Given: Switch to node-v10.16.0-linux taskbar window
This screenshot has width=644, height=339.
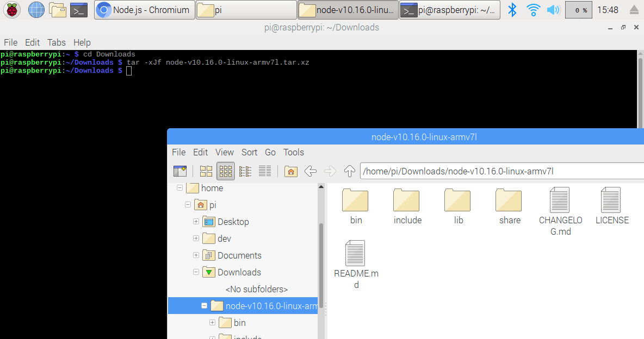Looking at the screenshot, I should (x=348, y=10).
